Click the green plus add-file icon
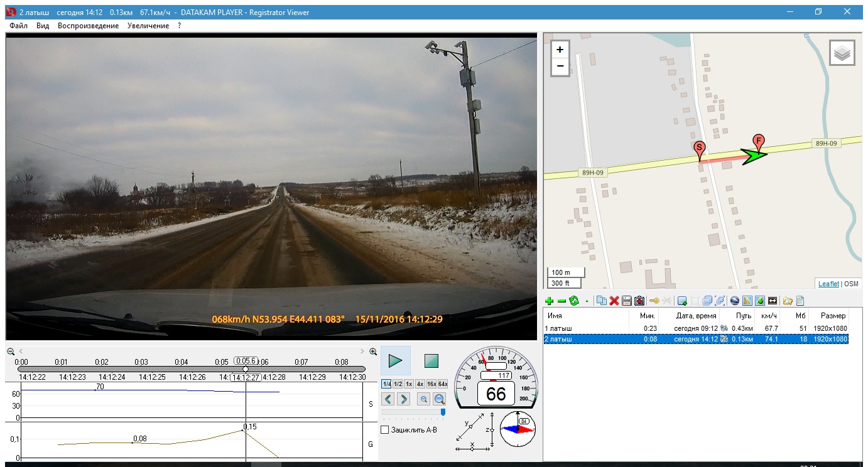Screen dimensions: 868x467 [x=550, y=301]
